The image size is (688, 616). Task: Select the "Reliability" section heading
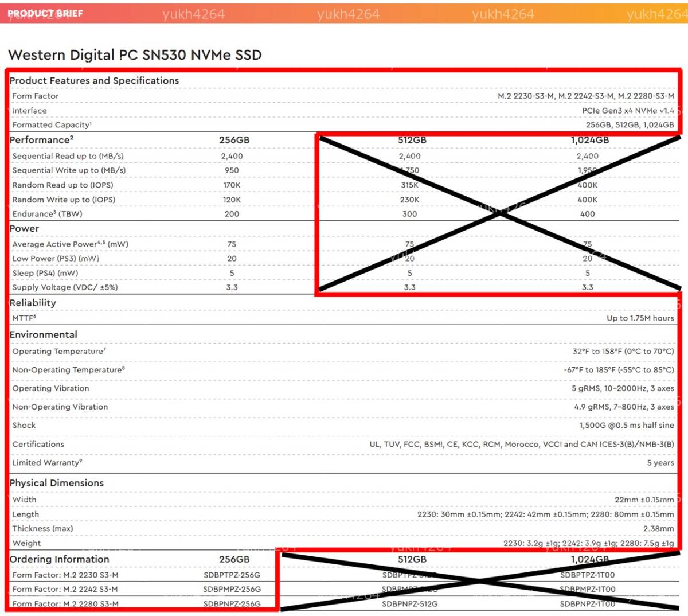(x=33, y=303)
